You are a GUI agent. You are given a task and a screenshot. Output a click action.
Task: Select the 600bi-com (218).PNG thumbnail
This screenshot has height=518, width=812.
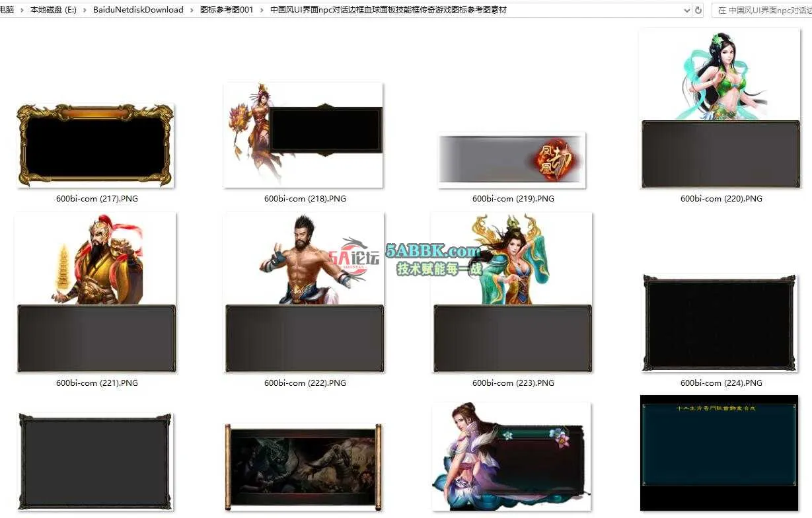[303, 135]
